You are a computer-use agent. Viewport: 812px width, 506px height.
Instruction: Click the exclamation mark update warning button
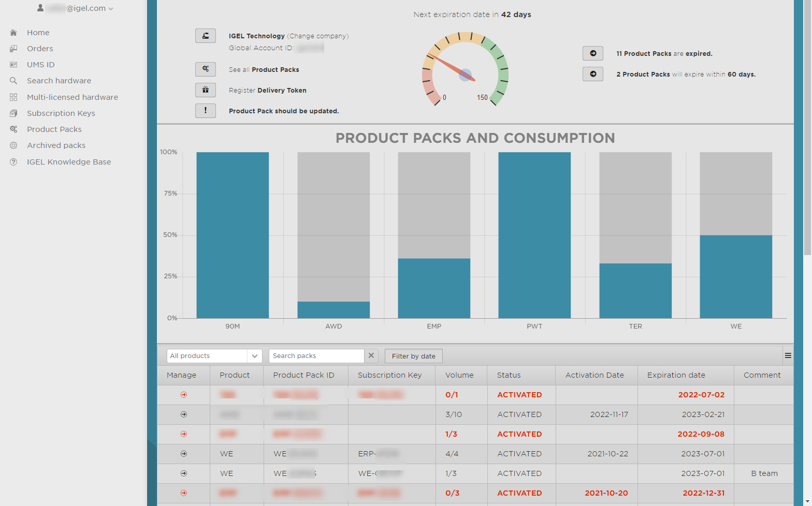click(205, 111)
